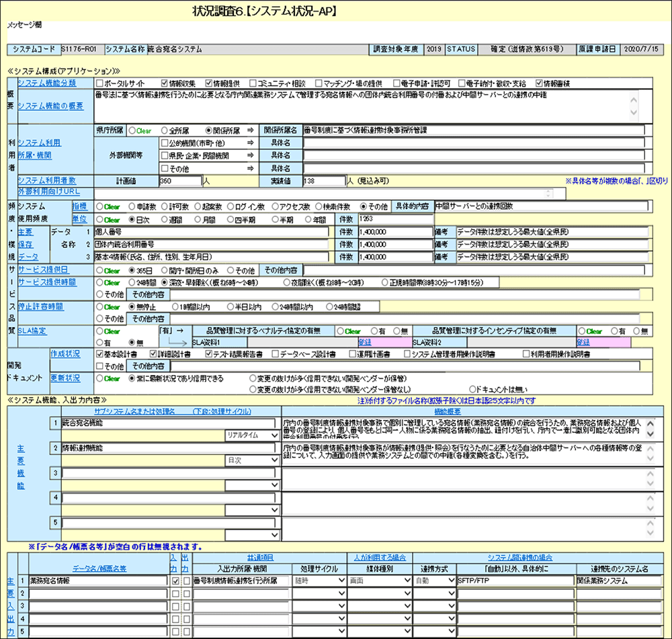Open 処理サイクル dropdown in I/O row 2

tap(320, 593)
